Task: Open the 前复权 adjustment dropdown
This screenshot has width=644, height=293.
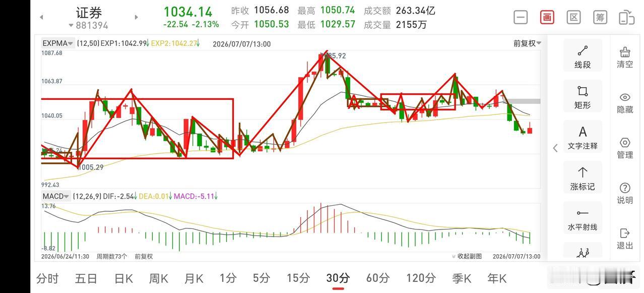Action: click(x=527, y=43)
